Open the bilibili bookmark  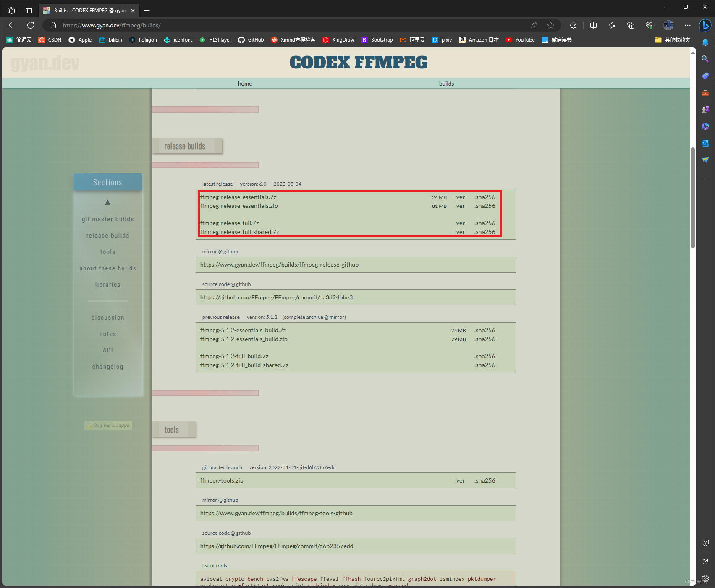pyautogui.click(x=110, y=40)
